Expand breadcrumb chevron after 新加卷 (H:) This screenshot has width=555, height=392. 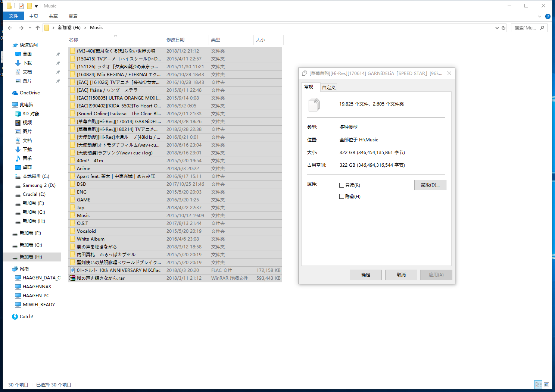coord(85,28)
